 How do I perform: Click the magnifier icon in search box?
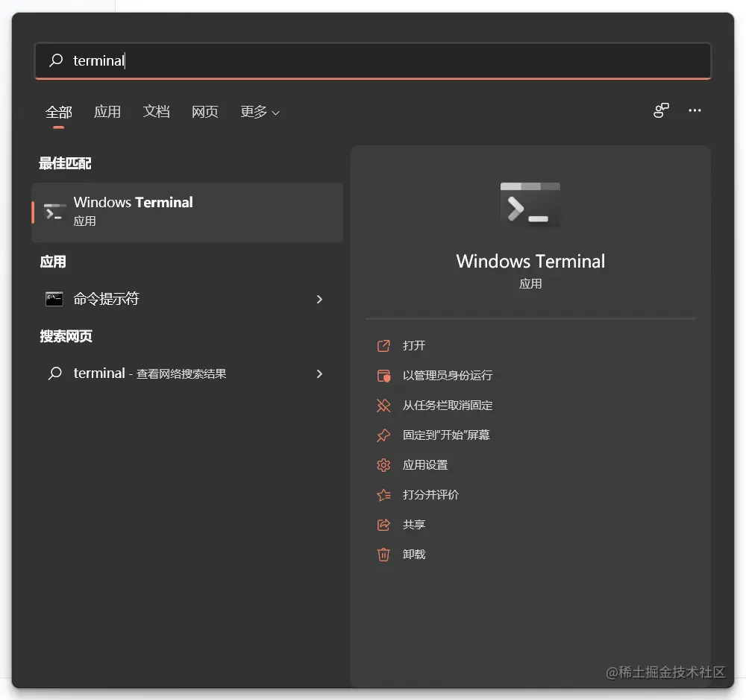pyautogui.click(x=56, y=60)
